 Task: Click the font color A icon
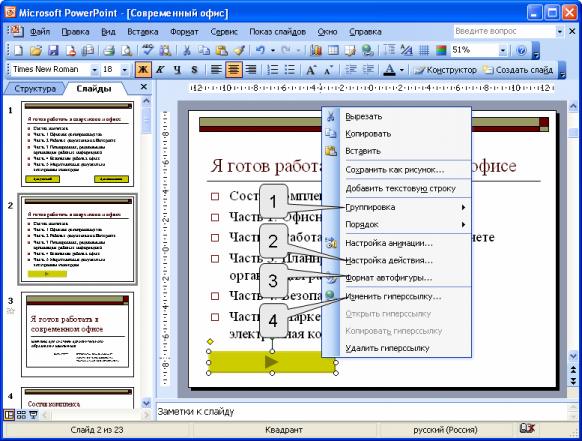click(x=389, y=70)
